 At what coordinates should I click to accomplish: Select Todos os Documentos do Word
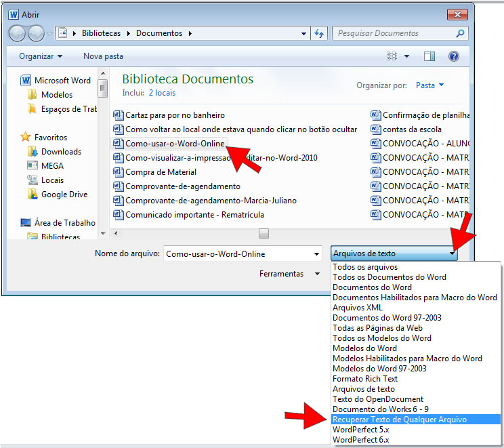416,277
